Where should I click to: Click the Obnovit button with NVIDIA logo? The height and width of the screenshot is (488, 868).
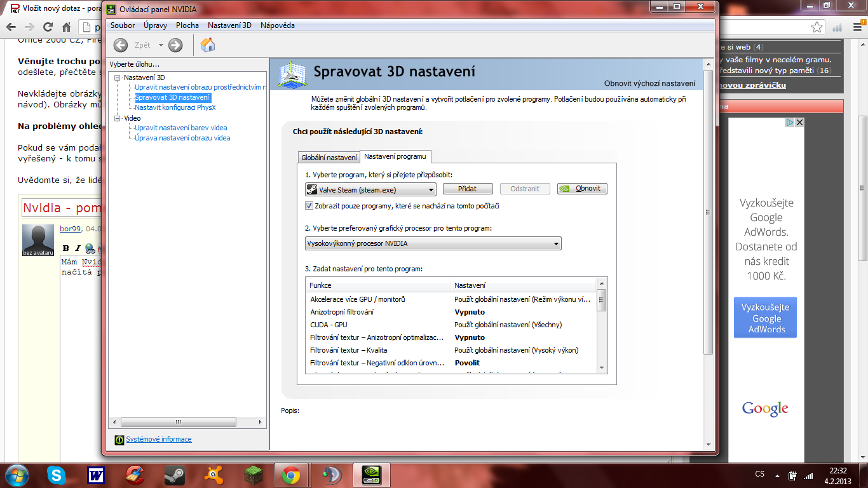tap(582, 189)
